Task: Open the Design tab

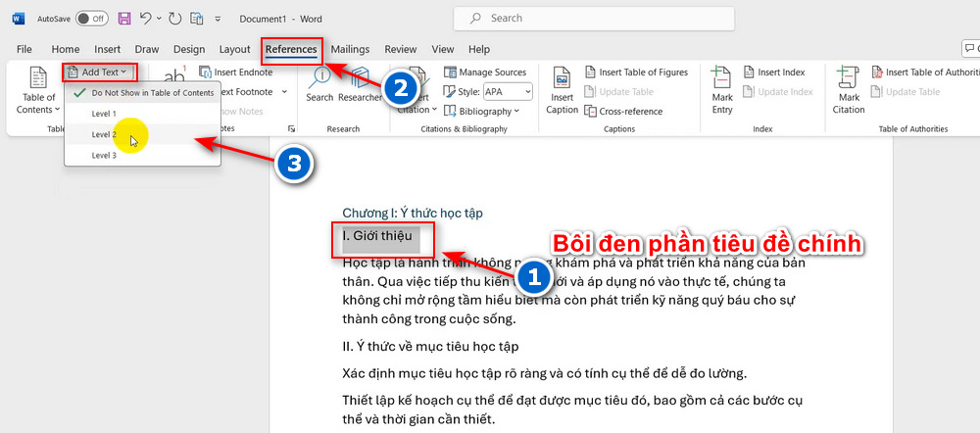Action: tap(189, 49)
